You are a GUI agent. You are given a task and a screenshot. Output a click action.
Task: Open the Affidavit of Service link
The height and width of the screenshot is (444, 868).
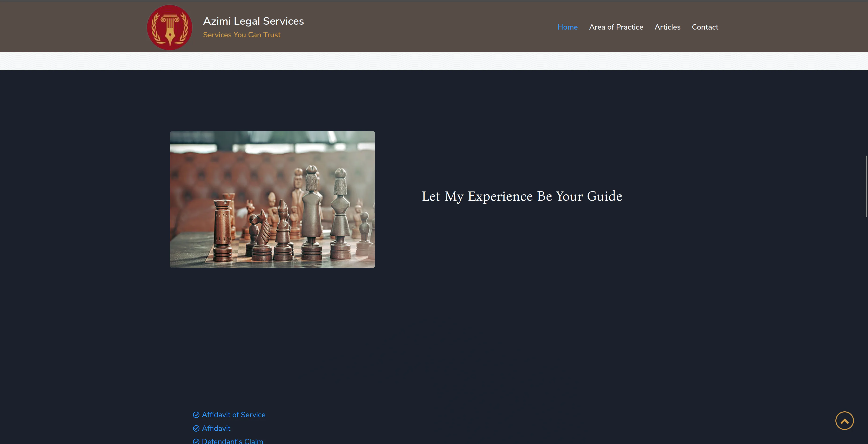coord(234,415)
